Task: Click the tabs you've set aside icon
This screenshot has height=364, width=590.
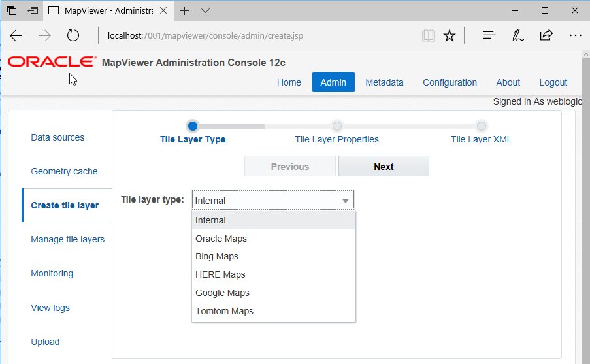Action: [x=12, y=10]
